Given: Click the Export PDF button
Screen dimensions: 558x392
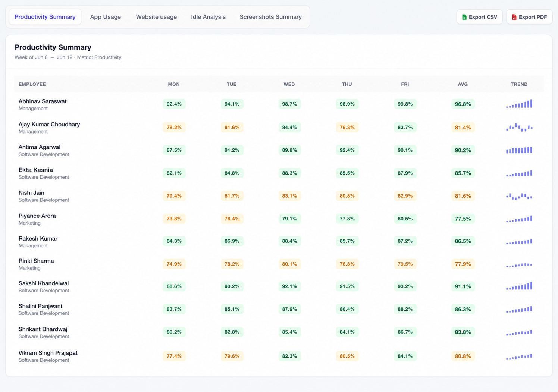Looking at the screenshot, I should 529,17.
